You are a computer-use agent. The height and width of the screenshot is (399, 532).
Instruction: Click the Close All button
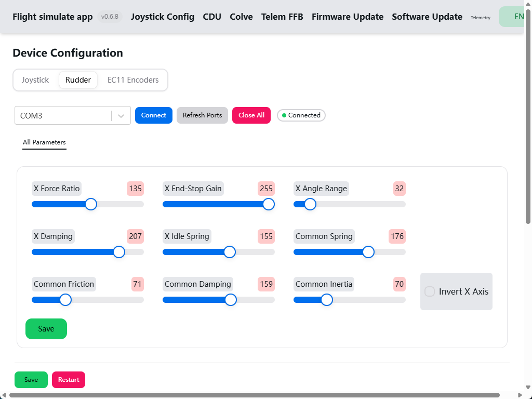click(x=251, y=115)
